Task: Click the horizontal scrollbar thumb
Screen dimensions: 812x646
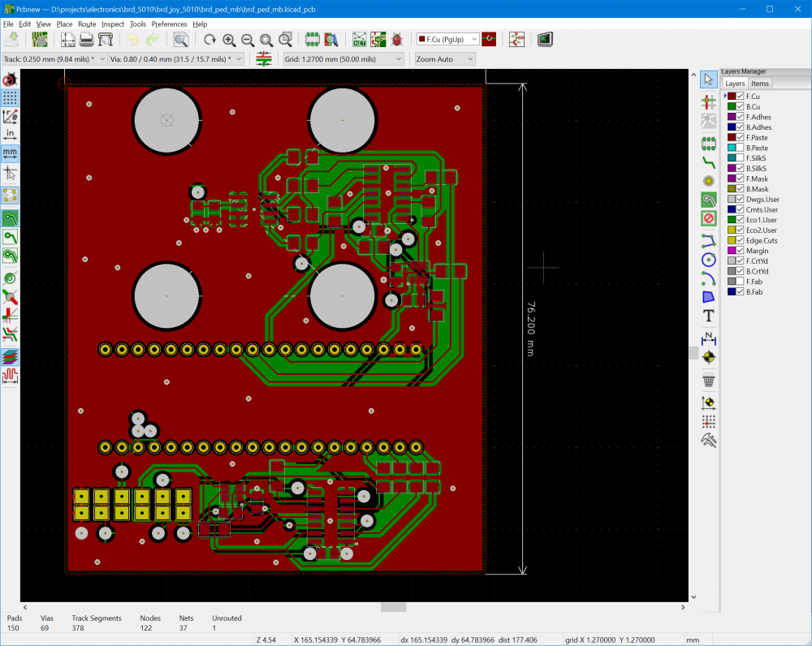Action: coord(393,607)
